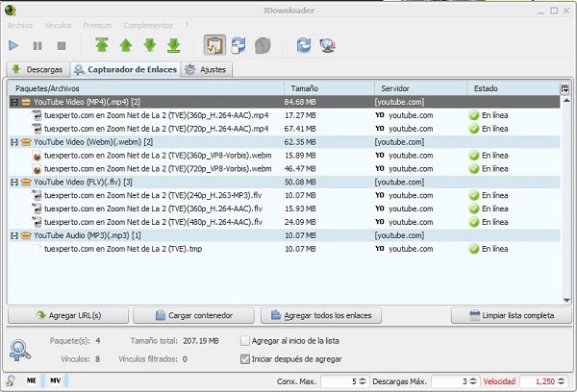This screenshot has height=392, width=577.
Task: Click the move down one position arrow
Action: pos(150,45)
